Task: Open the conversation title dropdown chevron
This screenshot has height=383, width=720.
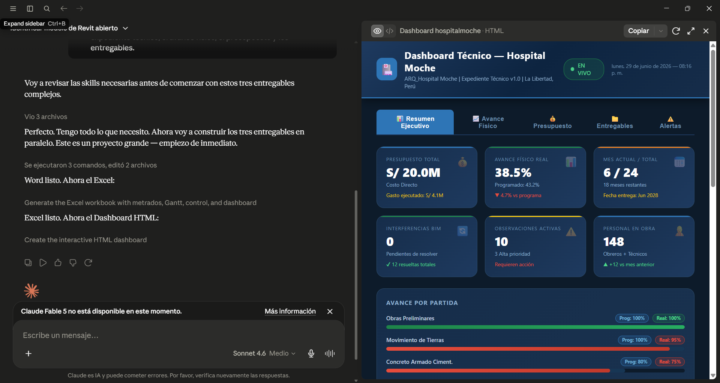Action: (x=125, y=28)
